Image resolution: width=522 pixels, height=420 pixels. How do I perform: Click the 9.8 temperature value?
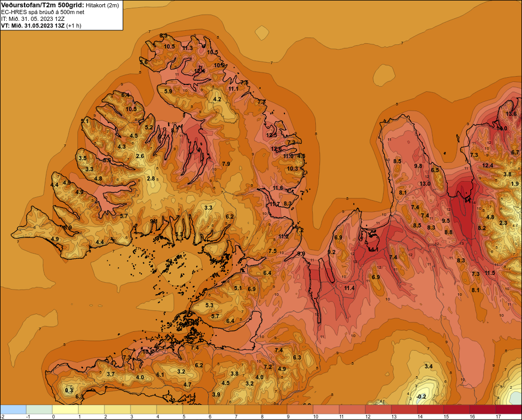(418, 166)
